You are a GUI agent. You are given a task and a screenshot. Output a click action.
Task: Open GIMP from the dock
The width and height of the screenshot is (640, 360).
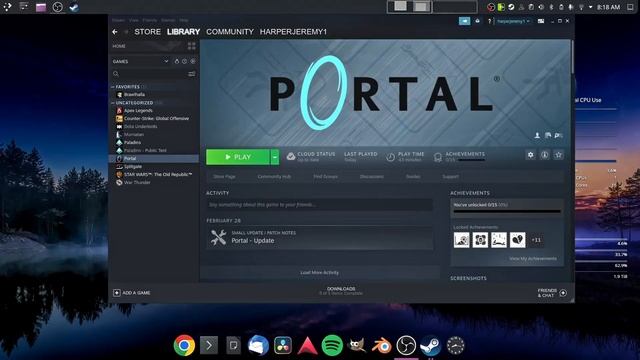click(357, 345)
